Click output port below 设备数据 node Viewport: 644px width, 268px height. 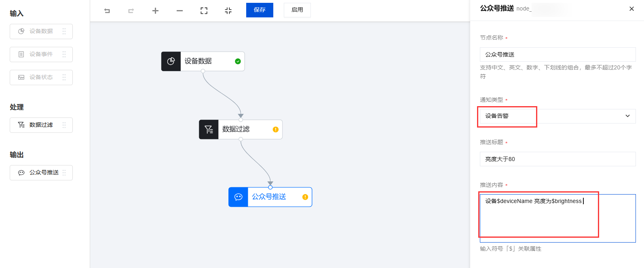pos(203,71)
